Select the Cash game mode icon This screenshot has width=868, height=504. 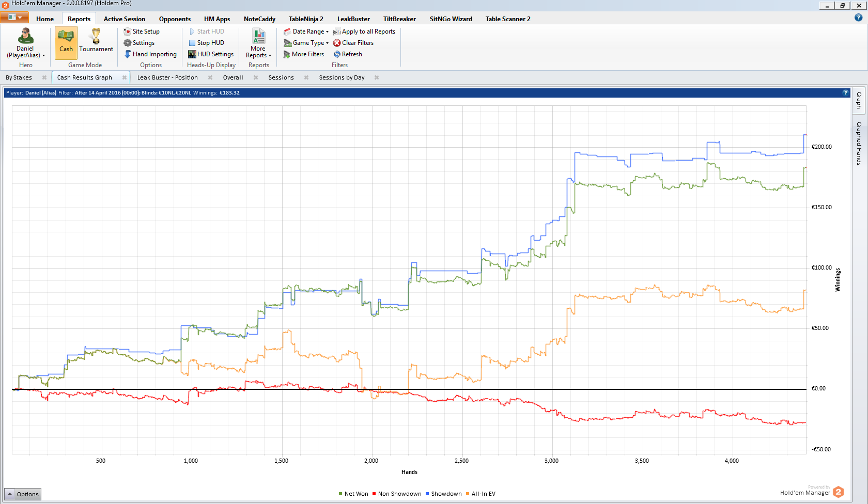pyautogui.click(x=66, y=37)
